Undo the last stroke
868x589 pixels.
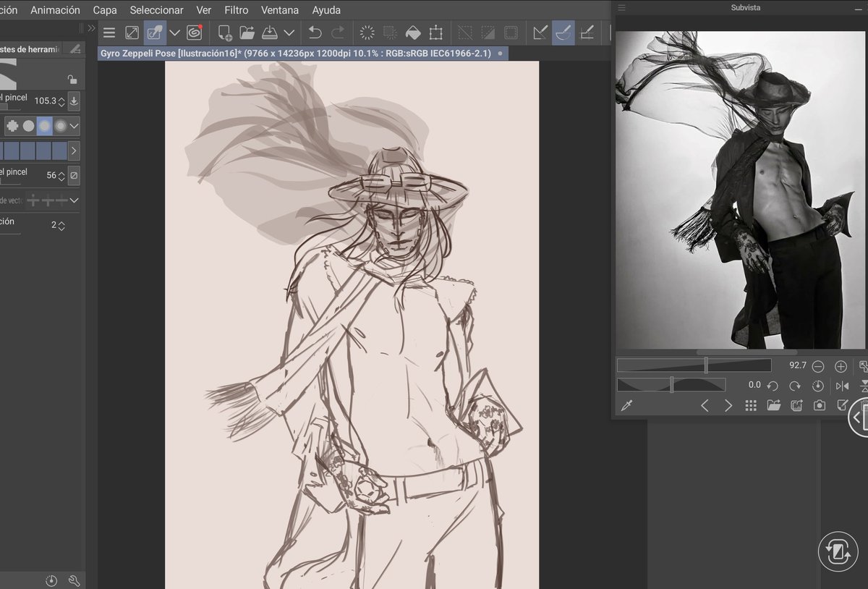315,33
